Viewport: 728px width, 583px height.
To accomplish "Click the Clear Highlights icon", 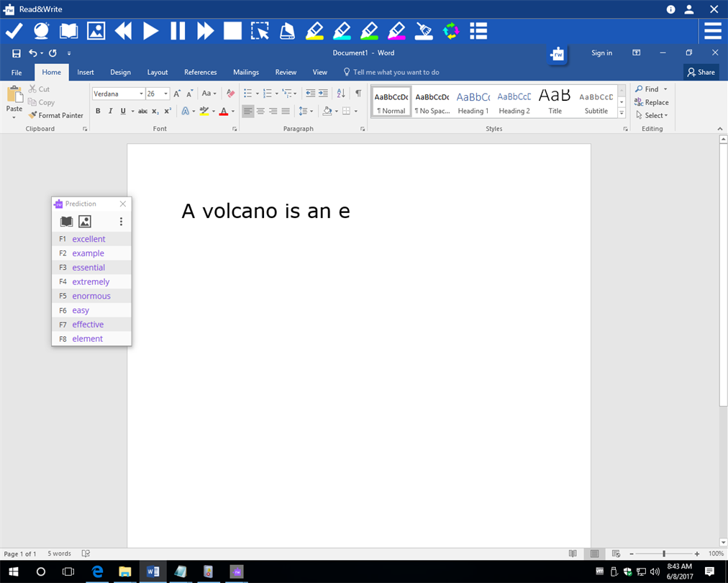I will (424, 31).
